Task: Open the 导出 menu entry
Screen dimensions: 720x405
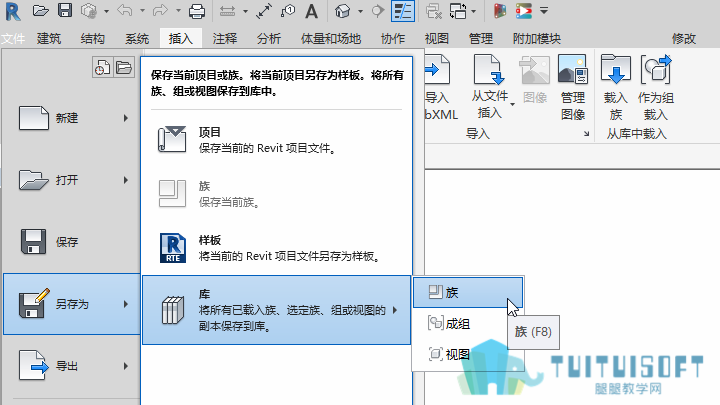Action: click(x=72, y=366)
